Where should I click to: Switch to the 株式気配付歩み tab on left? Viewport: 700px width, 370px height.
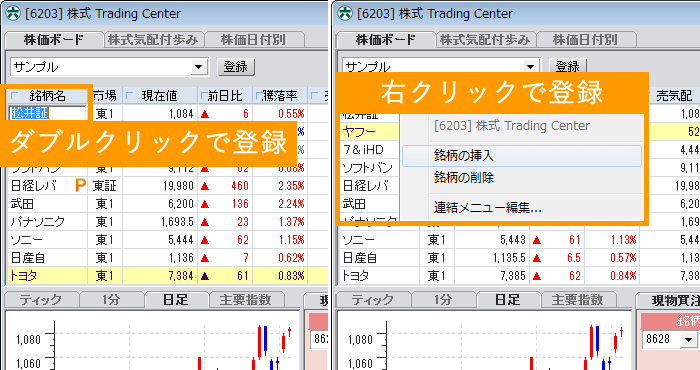pos(153,40)
